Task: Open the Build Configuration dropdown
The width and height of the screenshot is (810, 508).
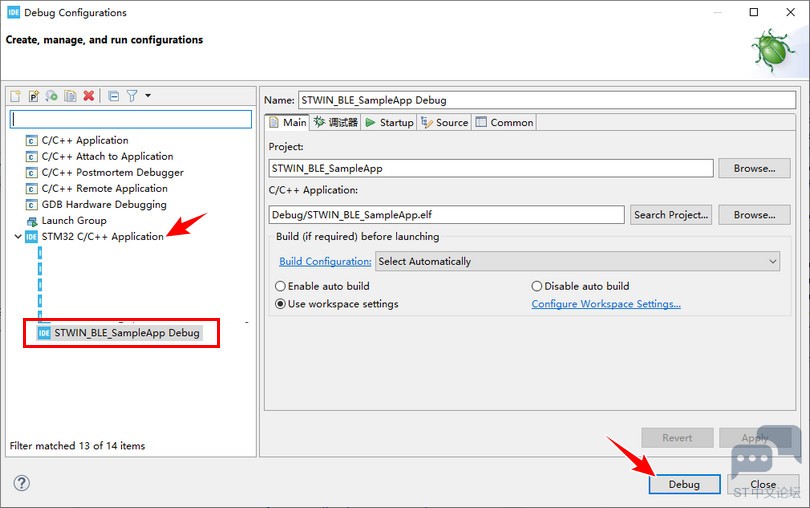Action: [578, 261]
